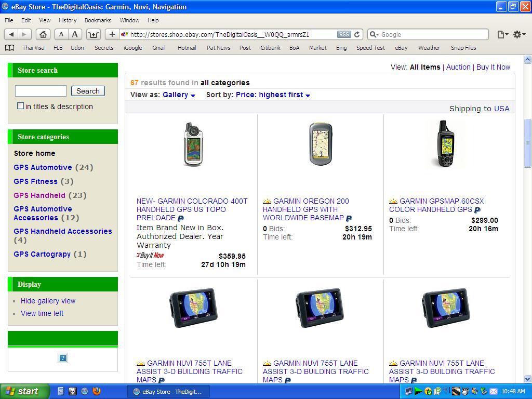Show all bookmarks with the open book icon

[x=10, y=48]
